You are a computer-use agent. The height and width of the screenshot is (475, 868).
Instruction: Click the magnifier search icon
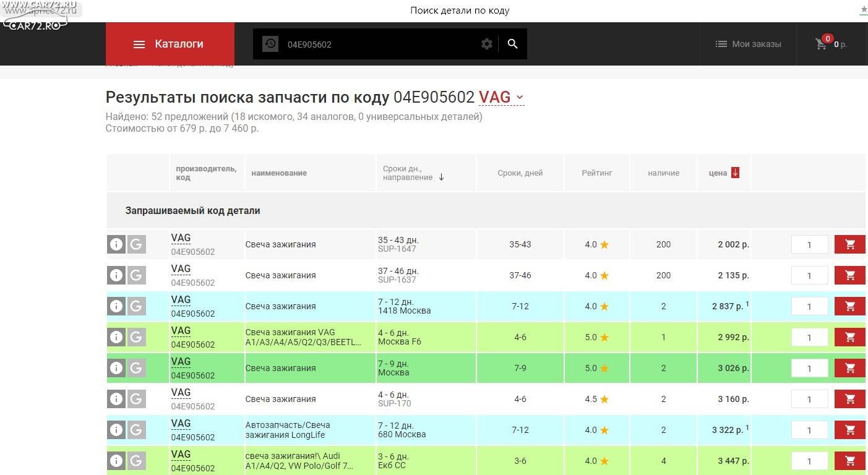[x=512, y=44]
